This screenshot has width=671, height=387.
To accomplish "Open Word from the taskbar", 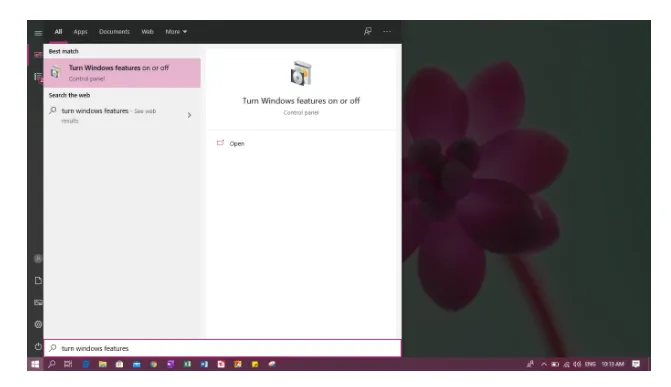I will point(204,364).
